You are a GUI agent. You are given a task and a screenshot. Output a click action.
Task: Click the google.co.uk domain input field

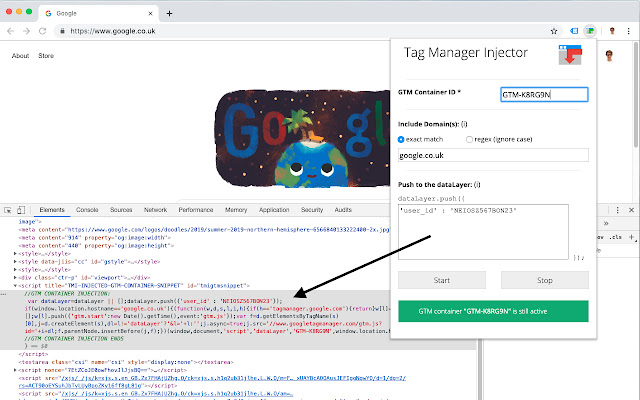click(x=491, y=156)
